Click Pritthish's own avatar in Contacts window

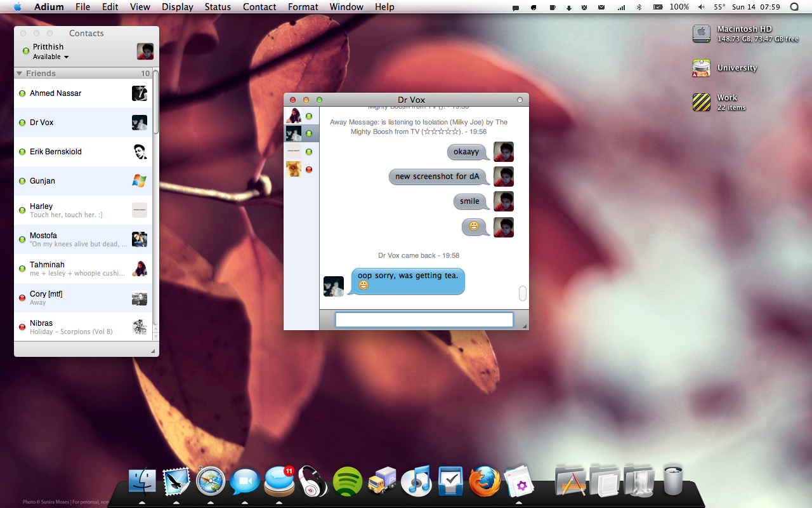(145, 51)
